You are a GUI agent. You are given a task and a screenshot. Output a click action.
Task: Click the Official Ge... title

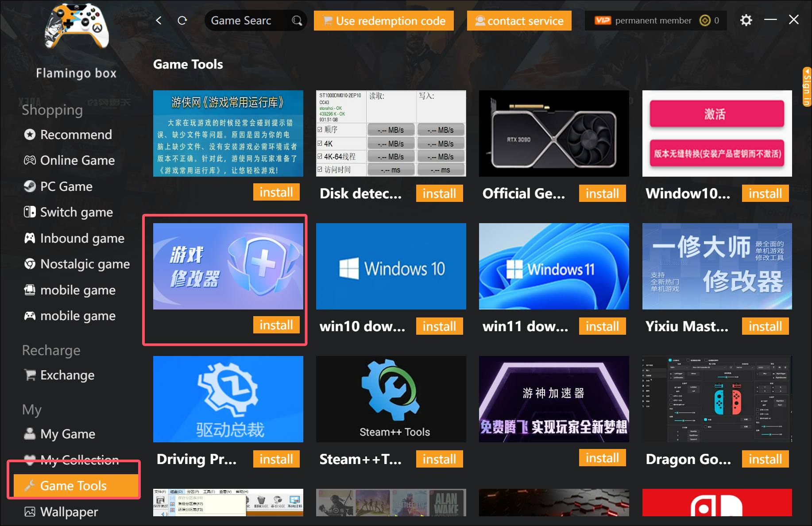click(x=524, y=193)
